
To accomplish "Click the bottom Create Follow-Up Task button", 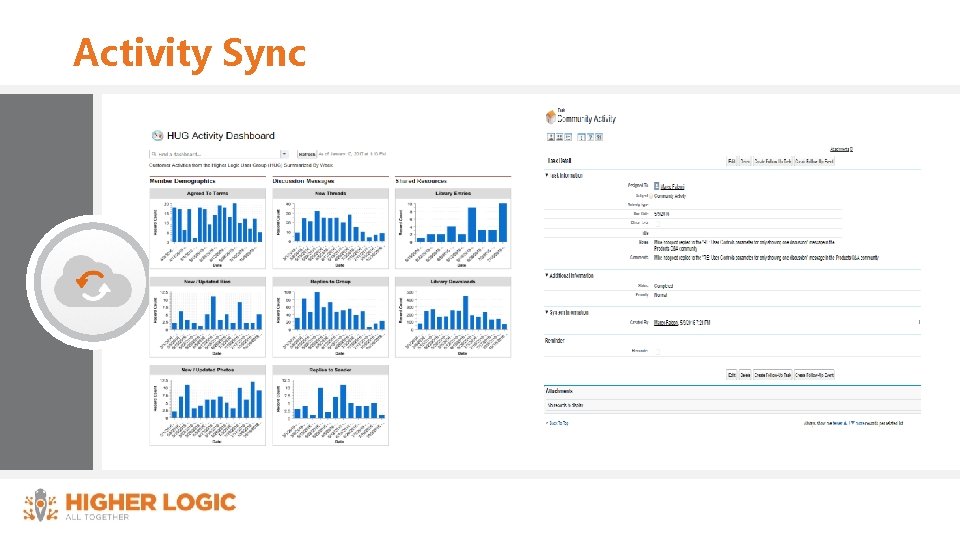I will tap(773, 375).
